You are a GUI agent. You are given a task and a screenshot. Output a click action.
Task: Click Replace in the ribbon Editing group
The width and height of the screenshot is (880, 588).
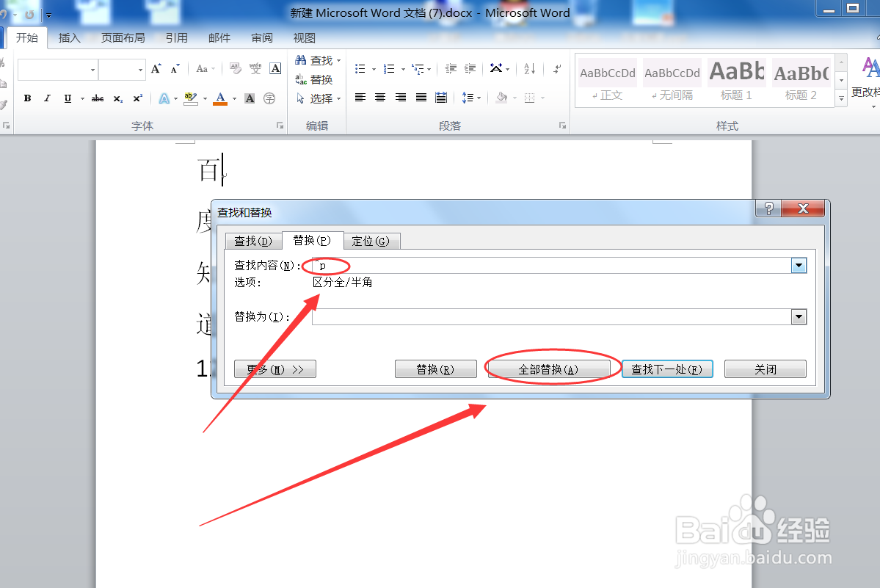tap(314, 80)
